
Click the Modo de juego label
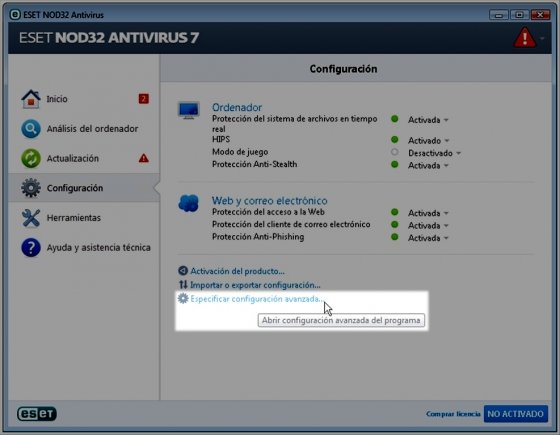pos(240,152)
